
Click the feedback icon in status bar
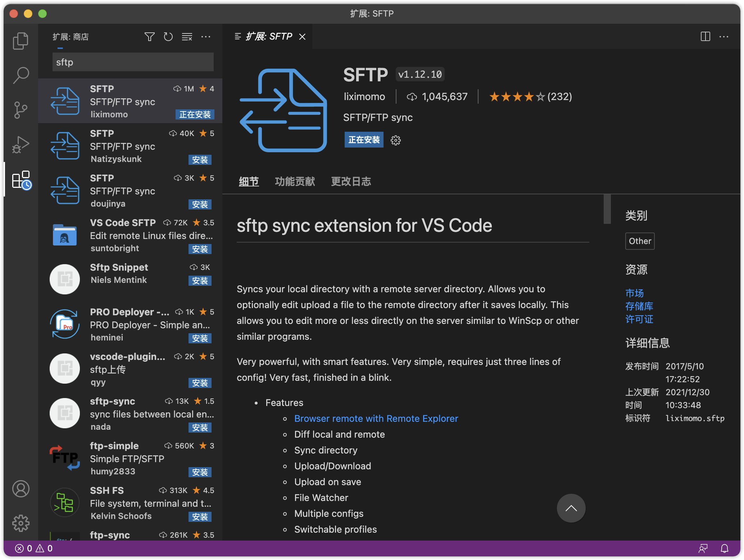703,548
